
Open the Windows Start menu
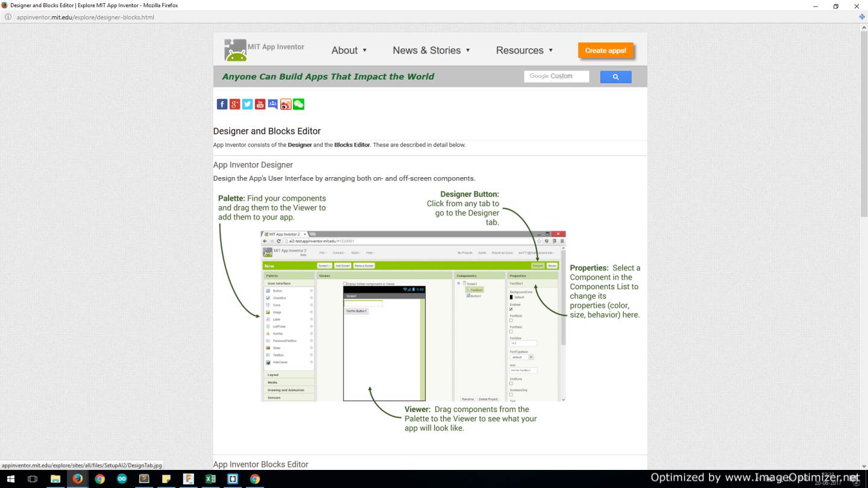[10, 479]
